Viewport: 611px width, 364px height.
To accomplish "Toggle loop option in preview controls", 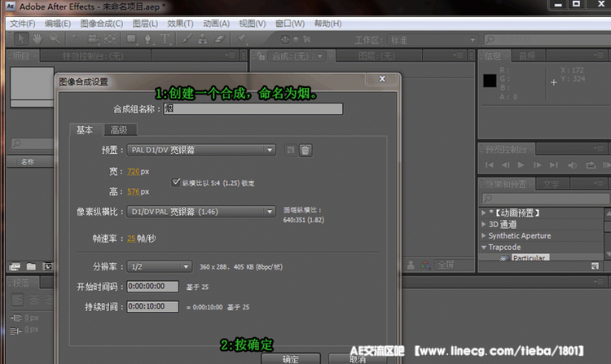I will pyautogui.click(x=591, y=165).
